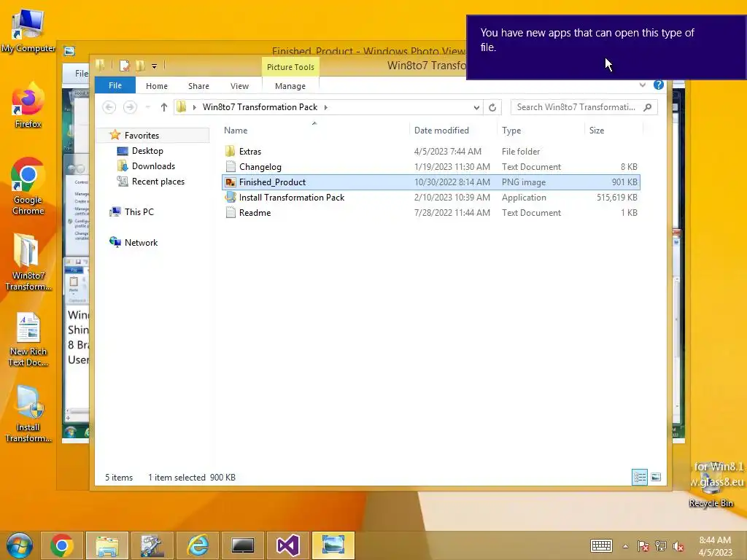
Task: Expand breadcrumb arrow before Win8to7 Transformation Pack
Action: [194, 107]
